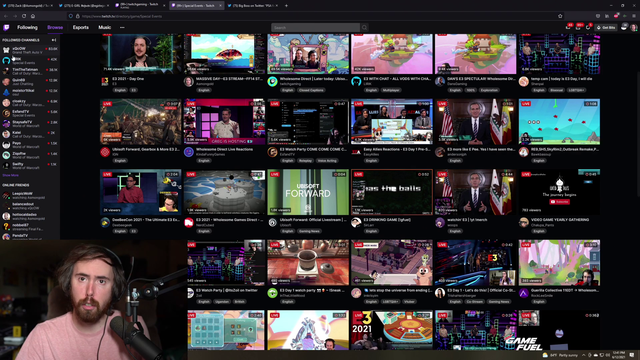
Task: Open the three-dot More menu in Twitch nav
Action: 122,27
